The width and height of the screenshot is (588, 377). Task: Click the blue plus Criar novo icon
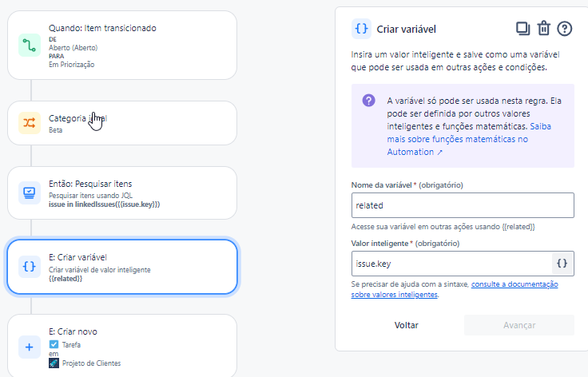coord(30,347)
